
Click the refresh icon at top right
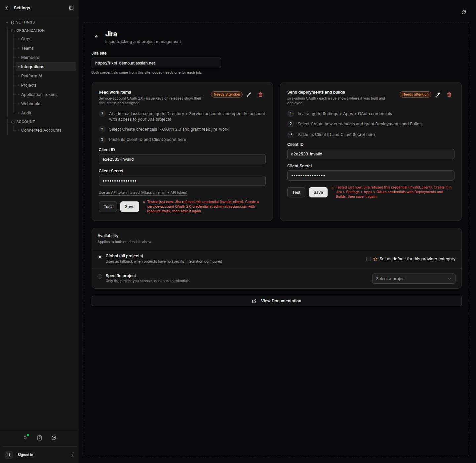tap(464, 12)
